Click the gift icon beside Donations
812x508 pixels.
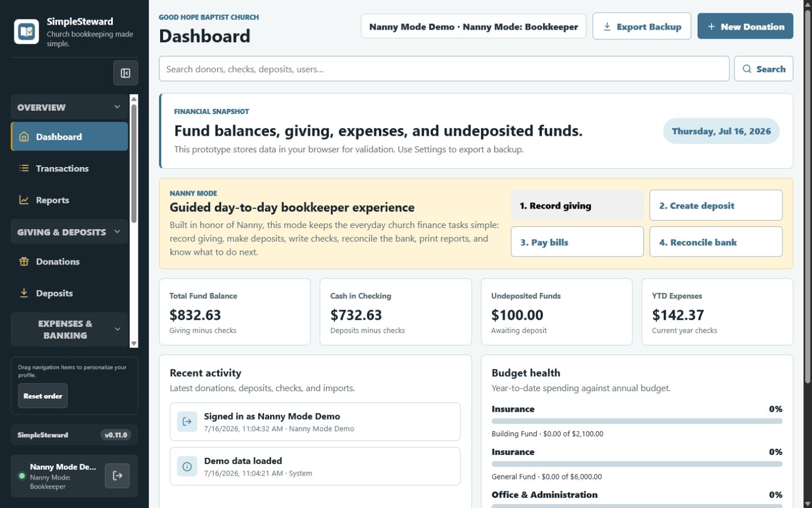(24, 262)
